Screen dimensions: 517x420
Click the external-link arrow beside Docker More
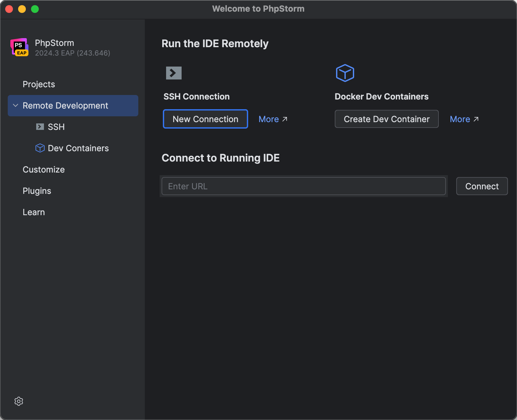pyautogui.click(x=476, y=119)
